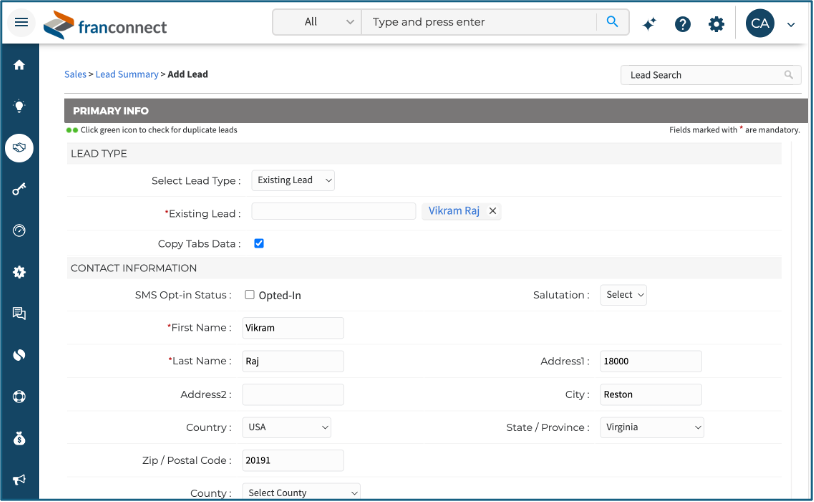Open the key icon module in the sidebar

(19, 189)
